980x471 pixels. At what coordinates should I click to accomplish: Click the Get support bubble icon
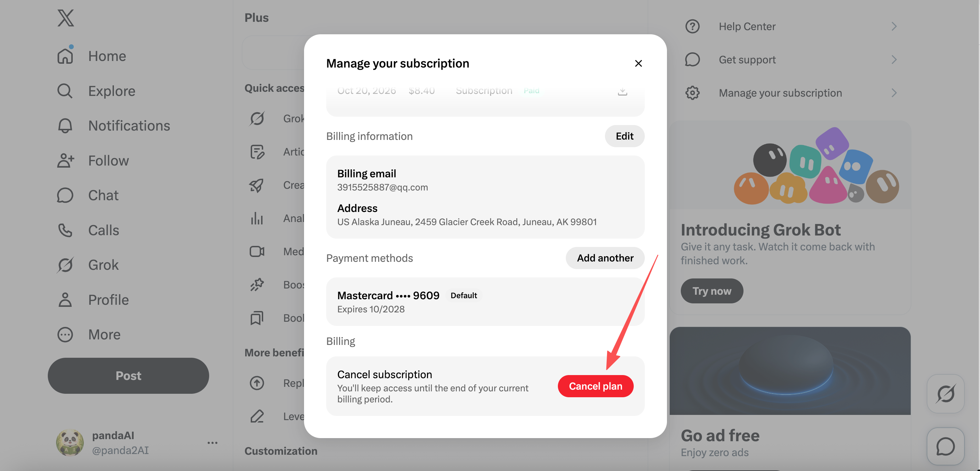point(692,60)
